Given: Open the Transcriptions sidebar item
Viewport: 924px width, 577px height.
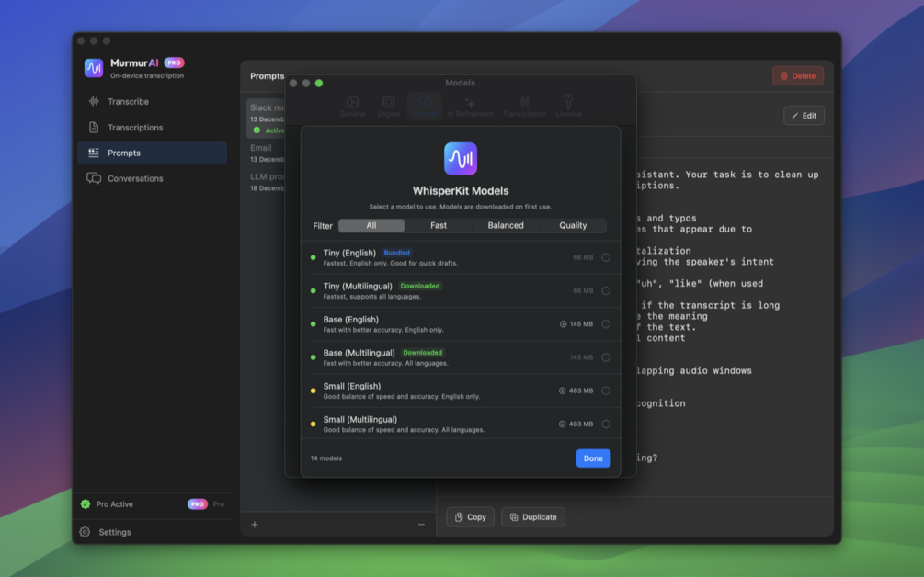Looking at the screenshot, I should pos(152,127).
